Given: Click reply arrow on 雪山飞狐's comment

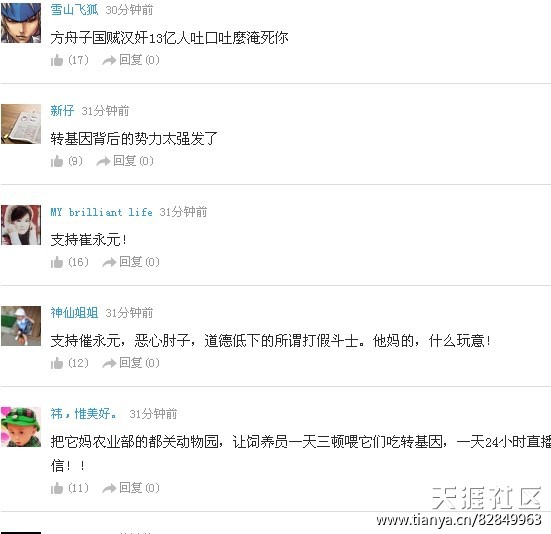Looking at the screenshot, I should 109,61.
